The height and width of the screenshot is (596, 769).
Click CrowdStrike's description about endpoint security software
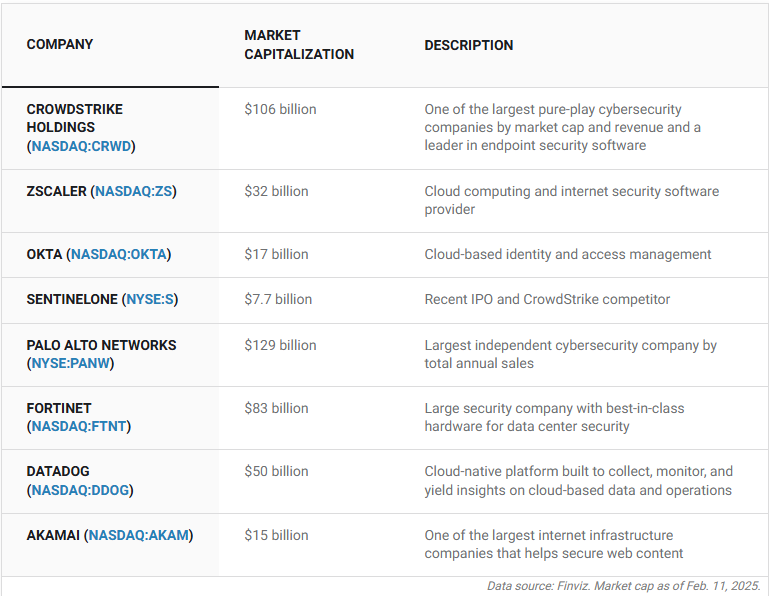point(563,128)
